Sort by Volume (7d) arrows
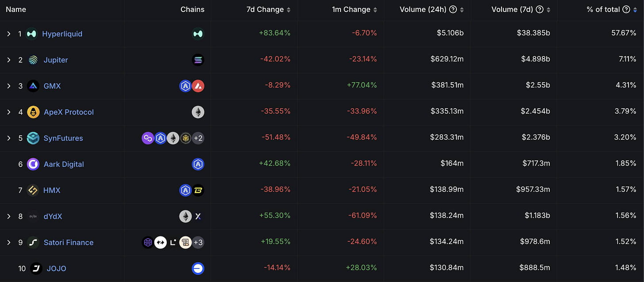644x282 pixels. pos(548,9)
